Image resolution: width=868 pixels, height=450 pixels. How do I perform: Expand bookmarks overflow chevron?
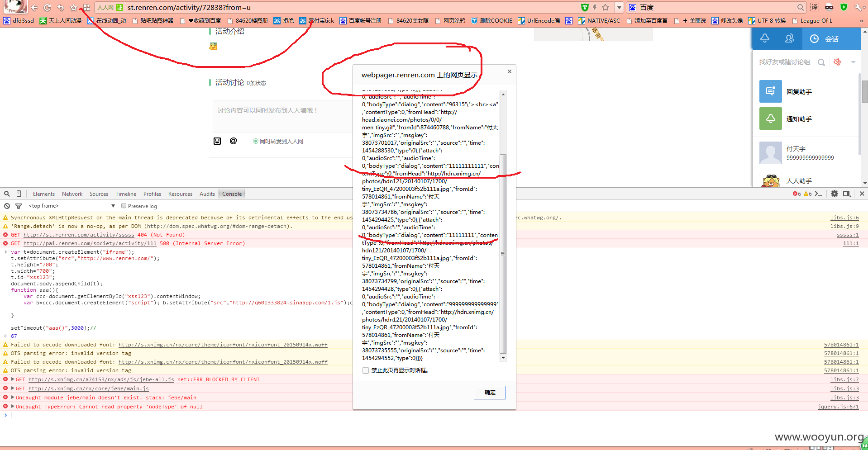coord(861,21)
